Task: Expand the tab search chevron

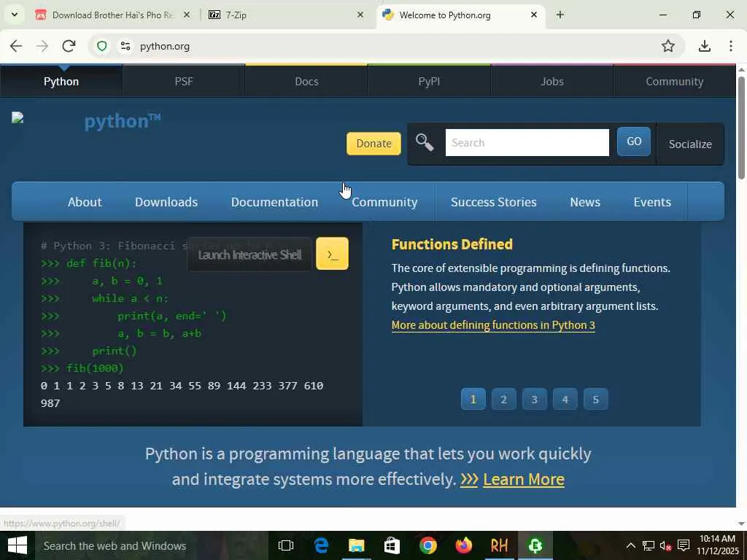Action: 15,15
